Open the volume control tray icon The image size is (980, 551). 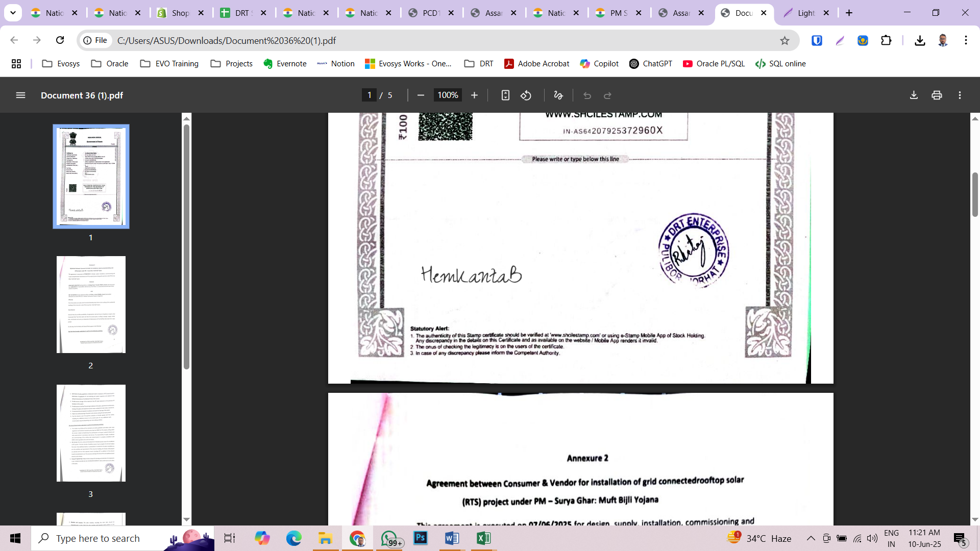click(872, 538)
